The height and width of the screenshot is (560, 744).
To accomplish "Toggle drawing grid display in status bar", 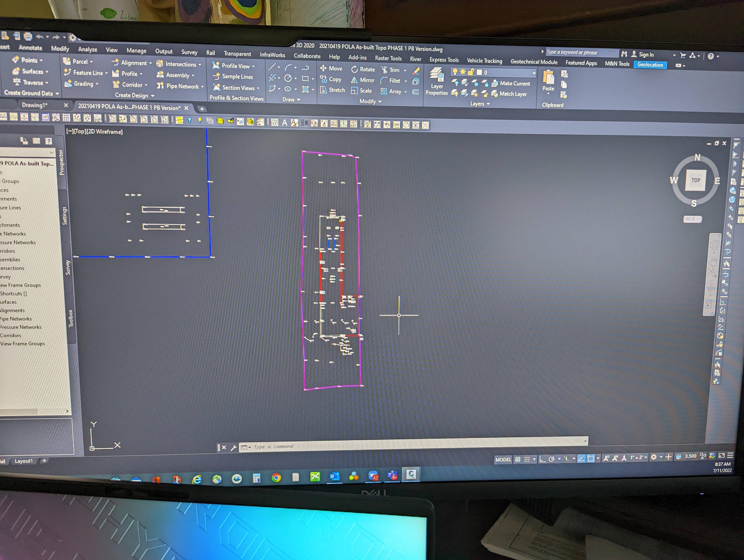I will (x=518, y=459).
